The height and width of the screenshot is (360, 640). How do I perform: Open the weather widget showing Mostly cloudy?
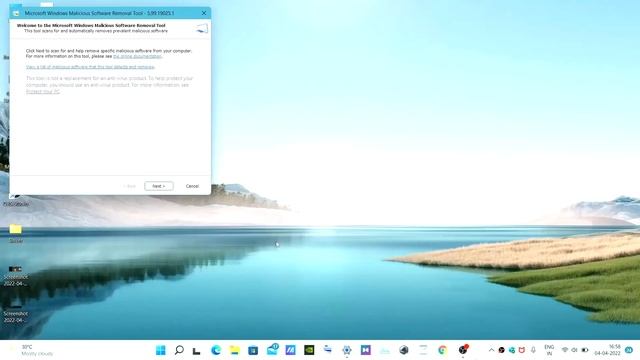click(31, 350)
